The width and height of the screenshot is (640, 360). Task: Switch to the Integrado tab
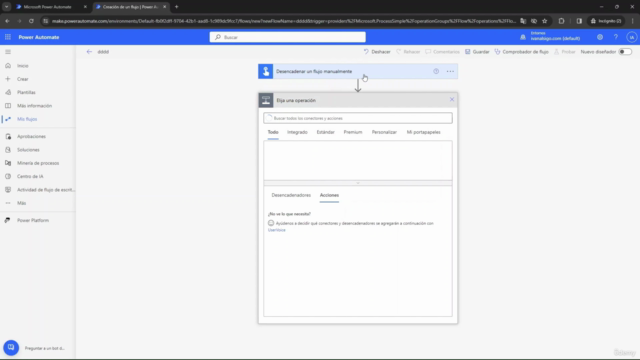coord(297,132)
